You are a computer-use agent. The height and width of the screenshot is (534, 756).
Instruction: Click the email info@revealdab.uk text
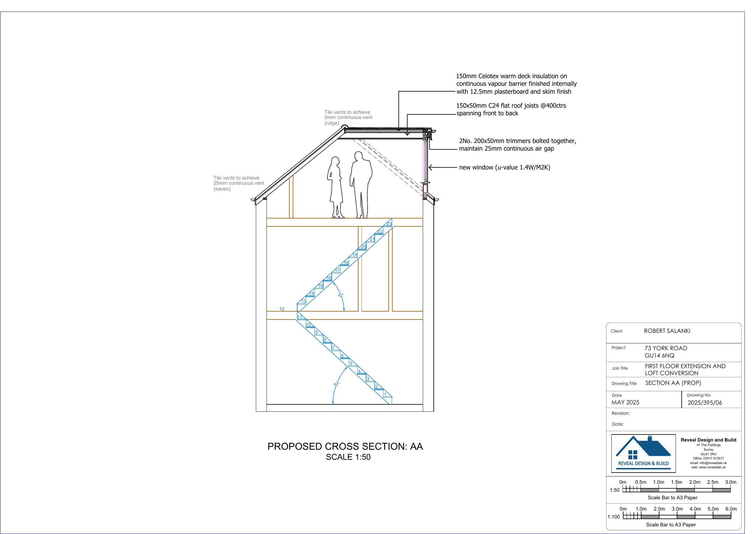708,462
